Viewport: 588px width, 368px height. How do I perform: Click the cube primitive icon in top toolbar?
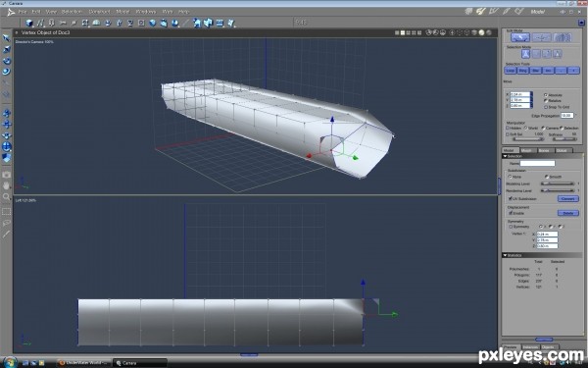[x=29, y=23]
